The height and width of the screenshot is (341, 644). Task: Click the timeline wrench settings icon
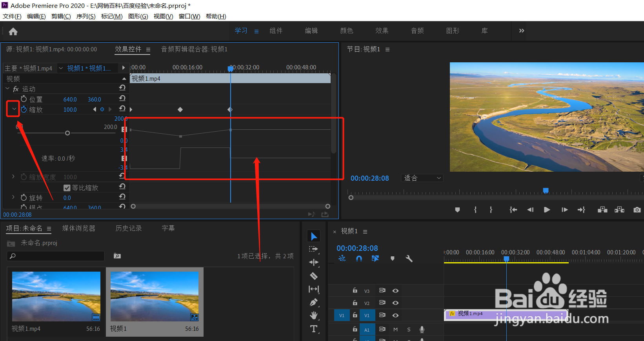pyautogui.click(x=409, y=259)
